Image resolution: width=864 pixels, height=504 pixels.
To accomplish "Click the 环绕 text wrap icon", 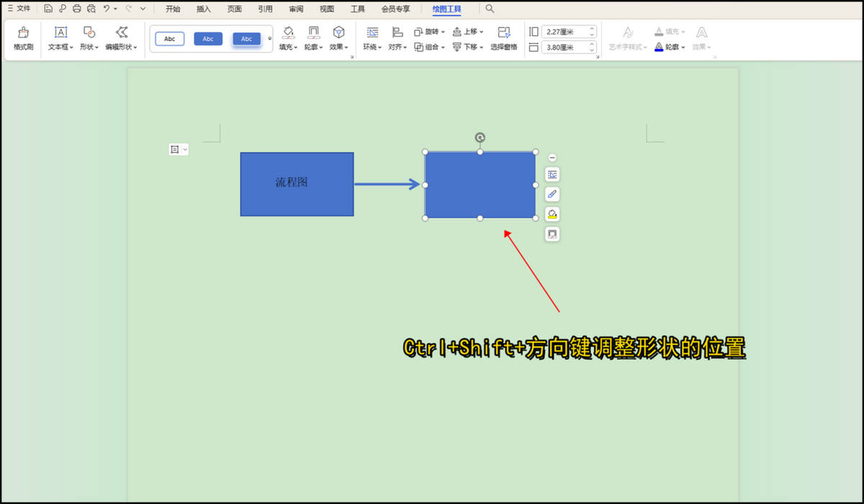I will click(x=372, y=32).
